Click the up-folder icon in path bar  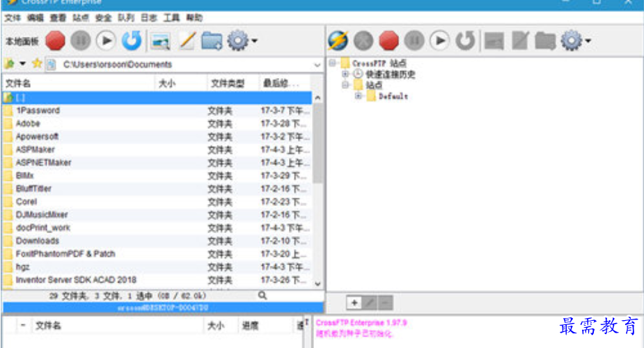[10, 63]
